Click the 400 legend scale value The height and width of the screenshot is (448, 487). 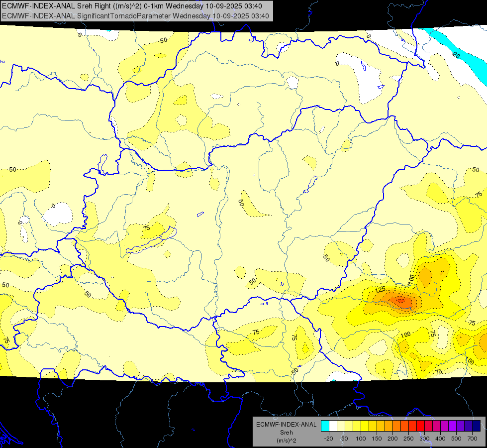pos(440,439)
